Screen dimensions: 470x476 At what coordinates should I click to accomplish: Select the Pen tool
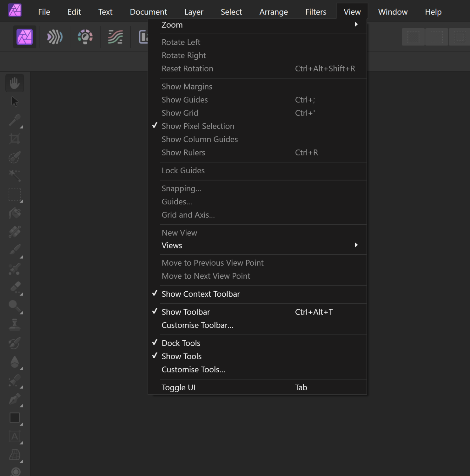(x=15, y=399)
